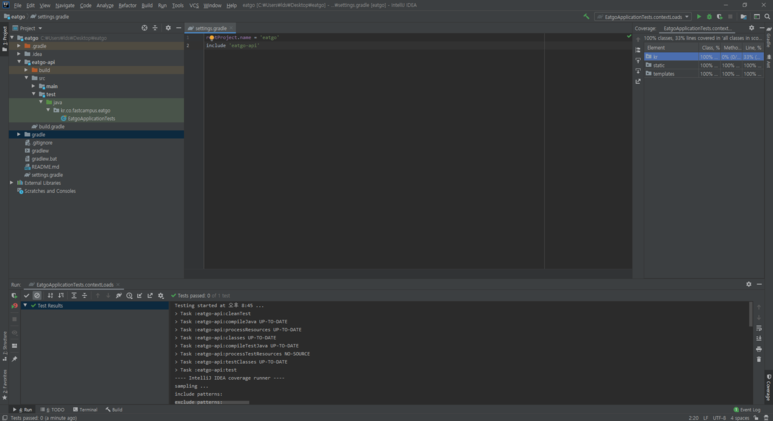This screenshot has width=773, height=421.
Task: Open Project tool window settings gear
Action: pos(167,28)
